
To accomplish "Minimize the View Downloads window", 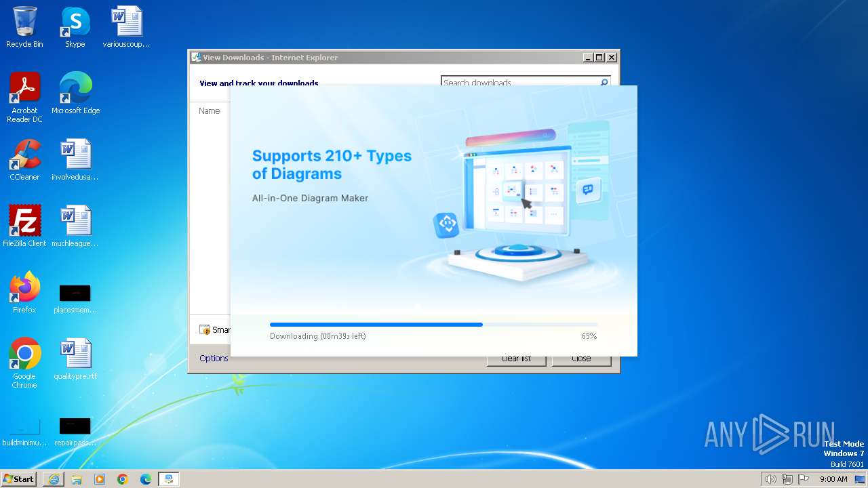I will (x=588, y=58).
